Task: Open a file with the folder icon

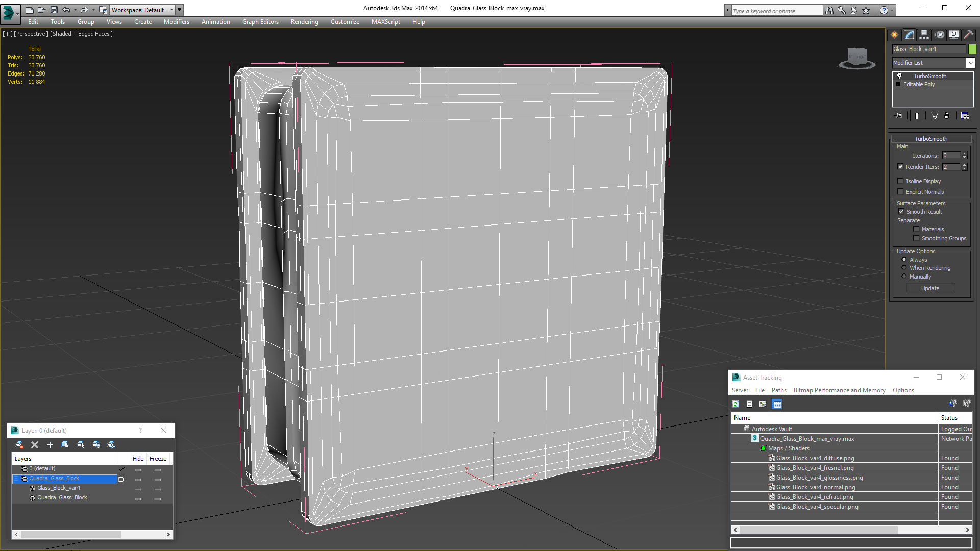Action: 42,10
